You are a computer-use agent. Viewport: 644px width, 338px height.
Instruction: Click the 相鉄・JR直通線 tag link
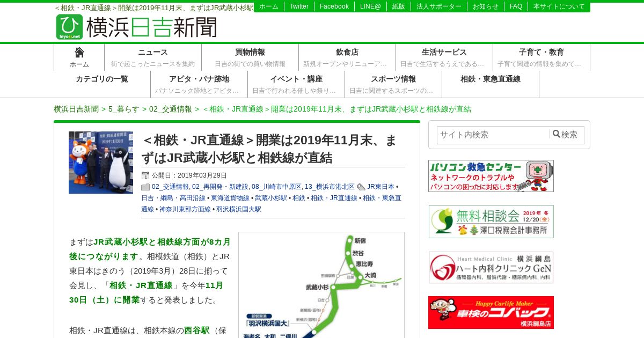[334, 198]
